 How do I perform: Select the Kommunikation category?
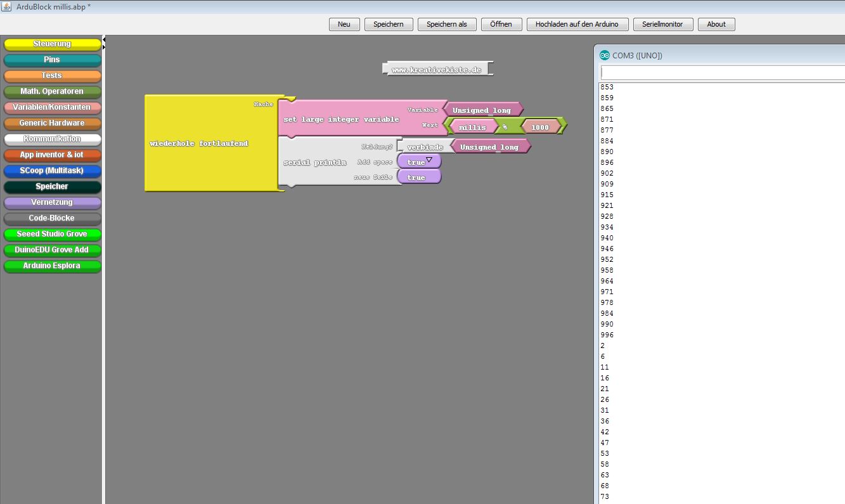(52, 139)
